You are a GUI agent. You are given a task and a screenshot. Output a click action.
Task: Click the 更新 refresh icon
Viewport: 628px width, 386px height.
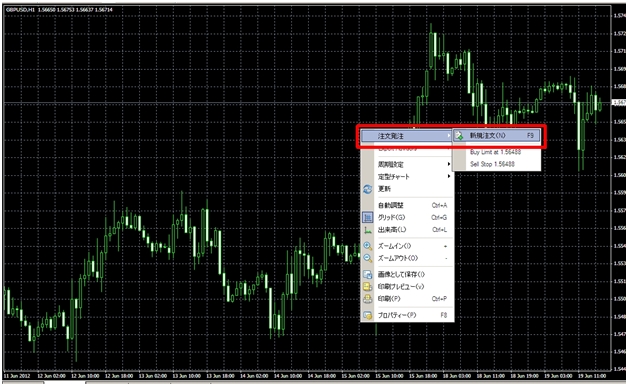367,189
